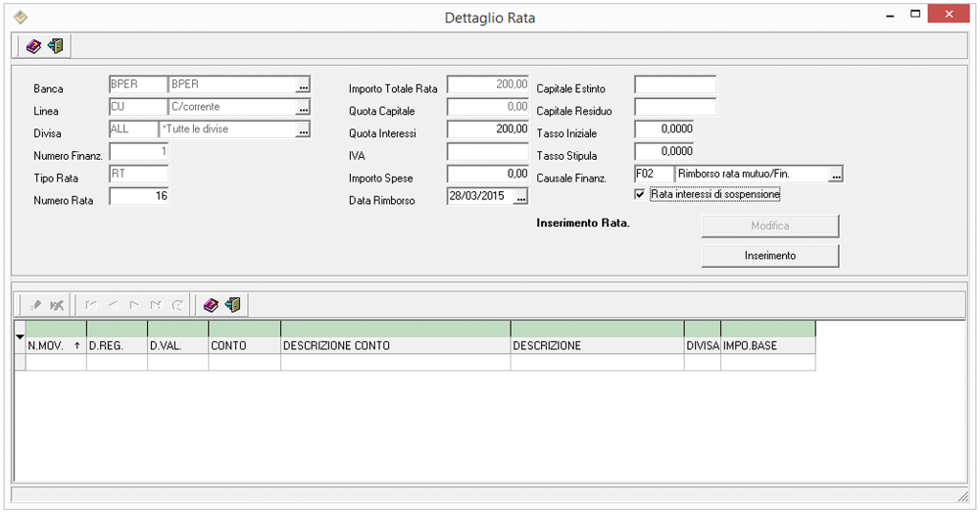The width and height of the screenshot is (980, 513).
Task: Click the edit pencil icon in grid toolbar
Action: (37, 305)
